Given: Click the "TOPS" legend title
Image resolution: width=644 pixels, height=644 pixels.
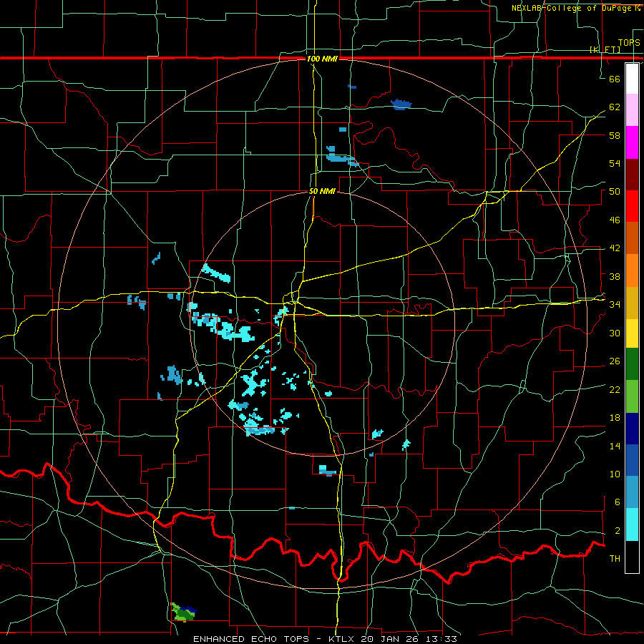Looking at the screenshot, I should pos(629,43).
